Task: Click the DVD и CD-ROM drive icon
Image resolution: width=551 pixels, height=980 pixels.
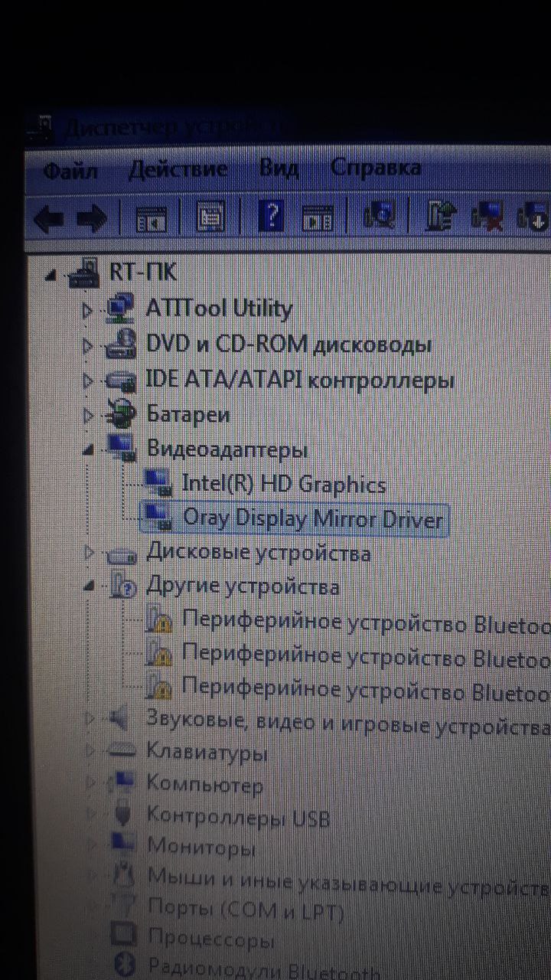Action: click(x=120, y=344)
